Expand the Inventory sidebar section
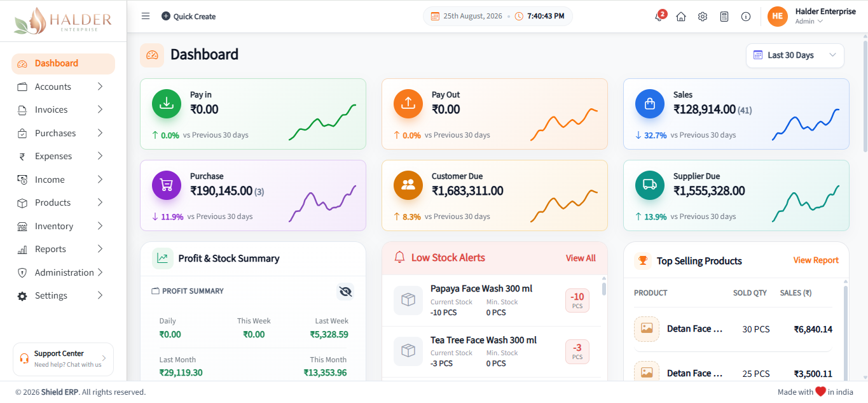Image resolution: width=868 pixels, height=403 pixels. 63,226
